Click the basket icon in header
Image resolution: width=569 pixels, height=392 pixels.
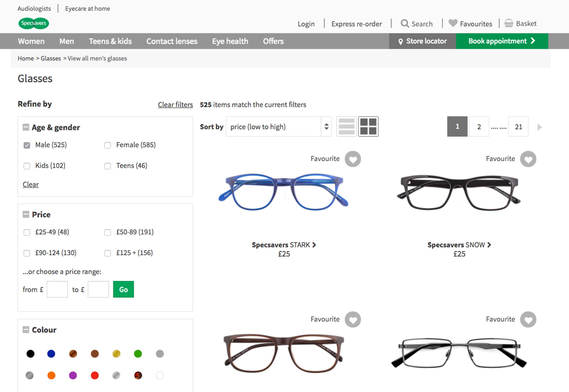coord(509,23)
